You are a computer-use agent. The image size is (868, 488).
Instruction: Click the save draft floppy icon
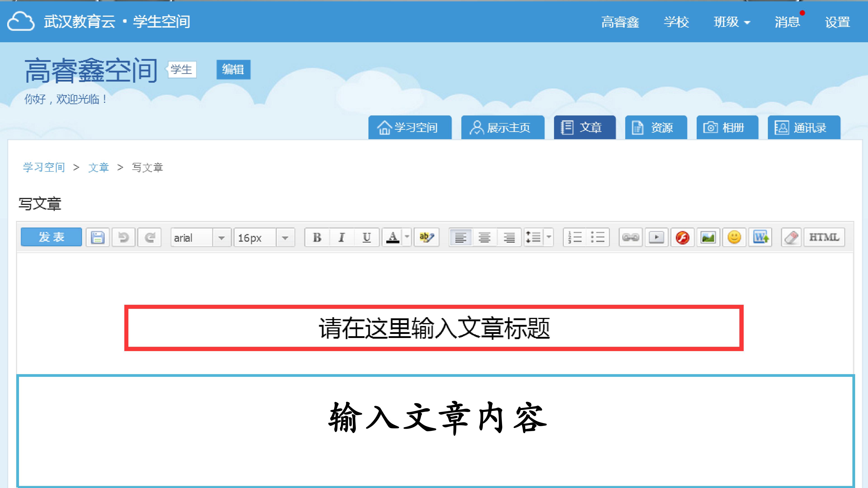pos(97,237)
